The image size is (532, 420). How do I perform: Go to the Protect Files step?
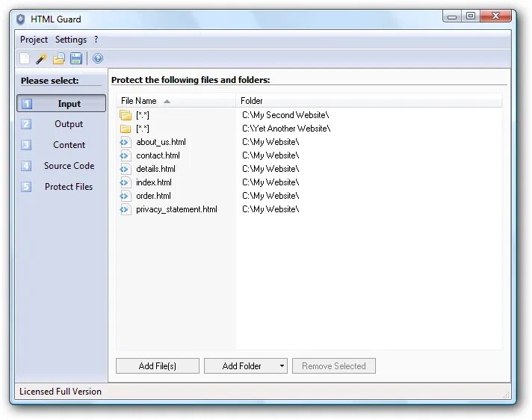61,187
